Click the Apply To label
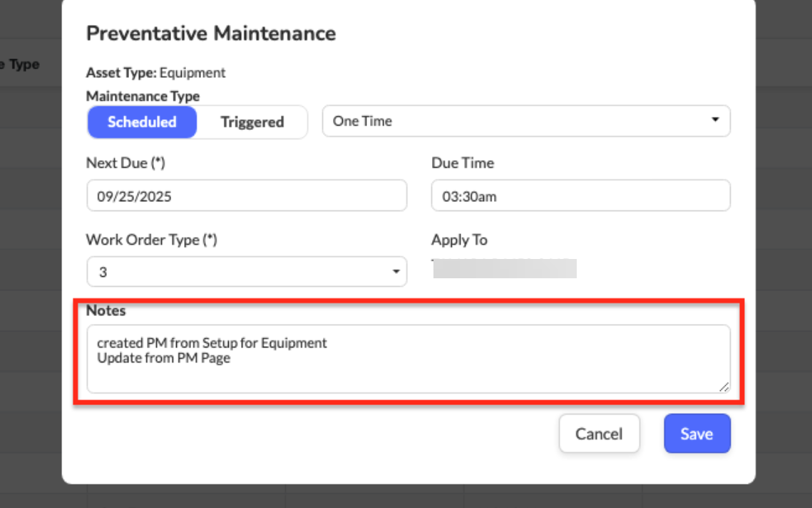Image resolution: width=812 pixels, height=508 pixels. click(459, 240)
